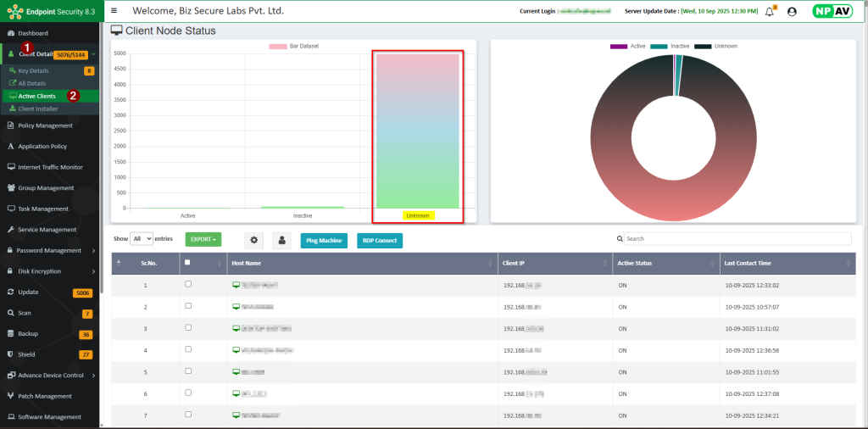The image size is (868, 429).
Task: Toggle the select-all checkbox in table header
Action: coord(187,263)
